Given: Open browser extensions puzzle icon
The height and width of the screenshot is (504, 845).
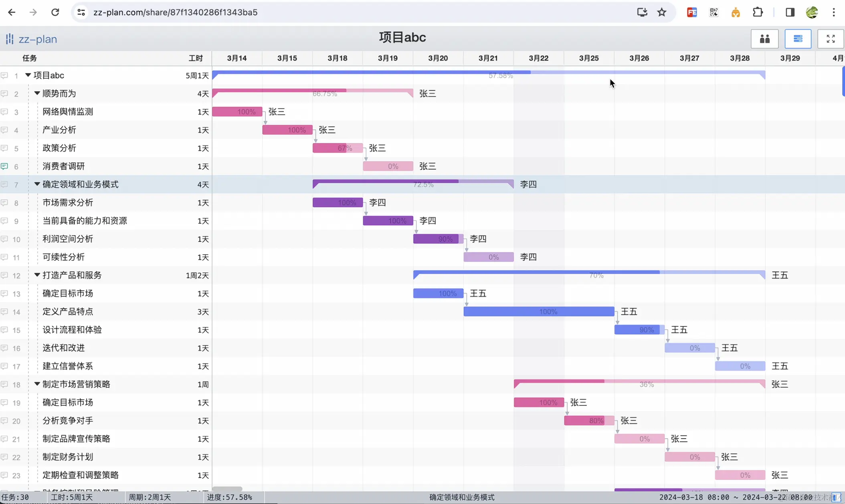Looking at the screenshot, I should point(758,12).
